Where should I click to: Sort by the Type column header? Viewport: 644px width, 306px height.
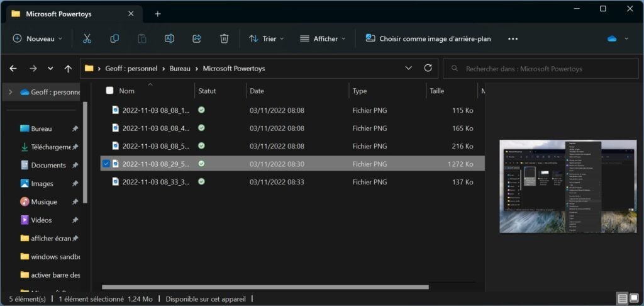click(x=359, y=91)
